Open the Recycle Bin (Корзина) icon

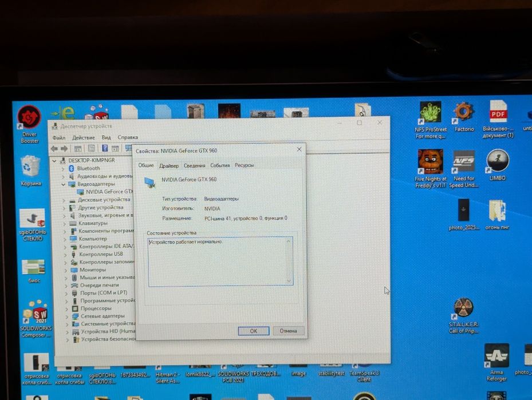(x=30, y=171)
